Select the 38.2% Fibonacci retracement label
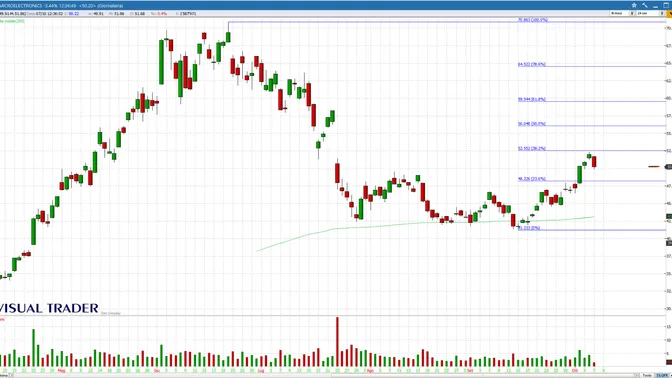This screenshot has height=378, width=672. (531, 149)
